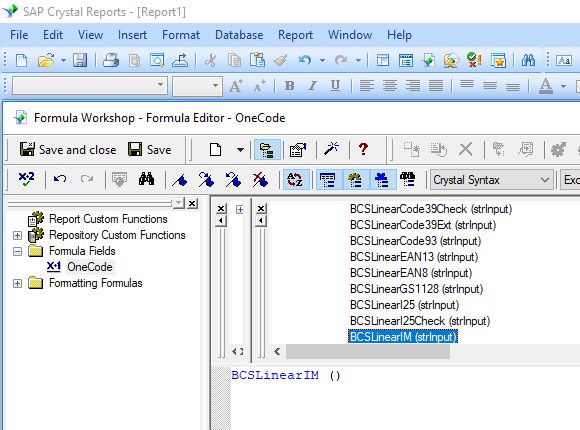Click Undo in the formula editor toolbar

(60, 179)
